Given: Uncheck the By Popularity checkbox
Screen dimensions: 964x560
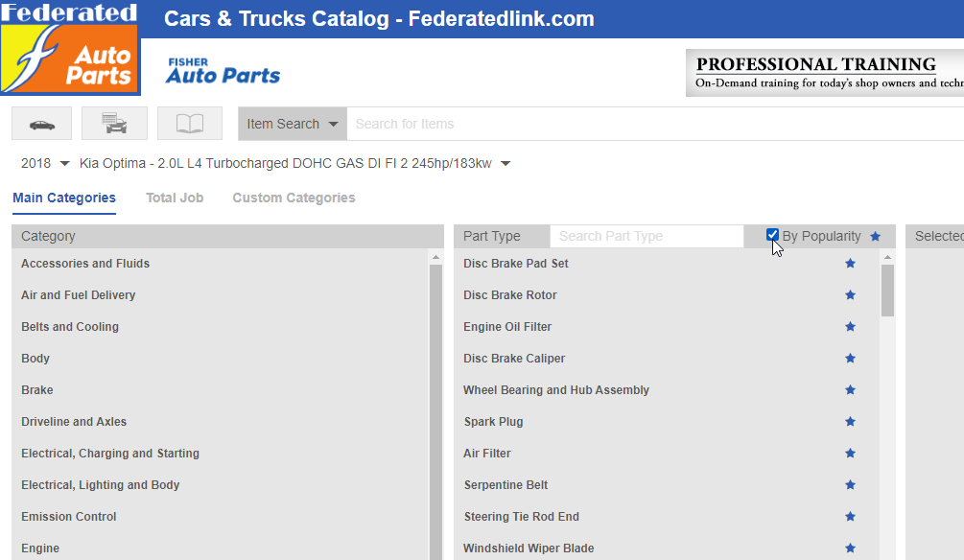Looking at the screenshot, I should pyautogui.click(x=773, y=235).
